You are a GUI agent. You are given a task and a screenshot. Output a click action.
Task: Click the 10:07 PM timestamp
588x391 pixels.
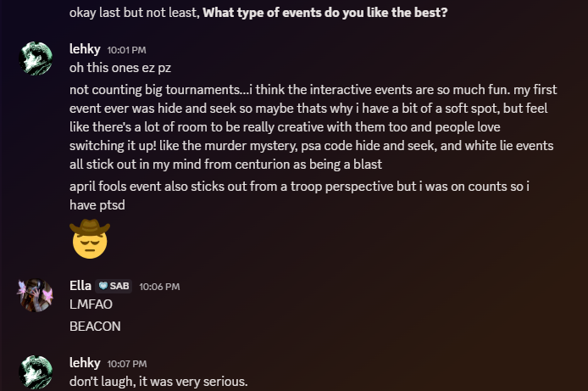pos(127,364)
